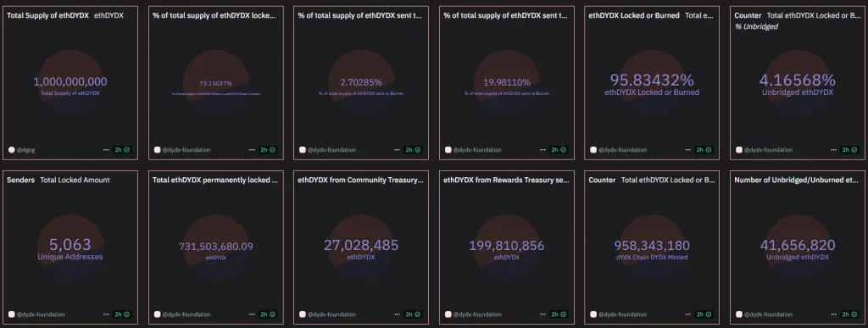Click @dydx-foundation on Senders card
Image resolution: width=868 pixels, height=328 pixels.
(41, 314)
